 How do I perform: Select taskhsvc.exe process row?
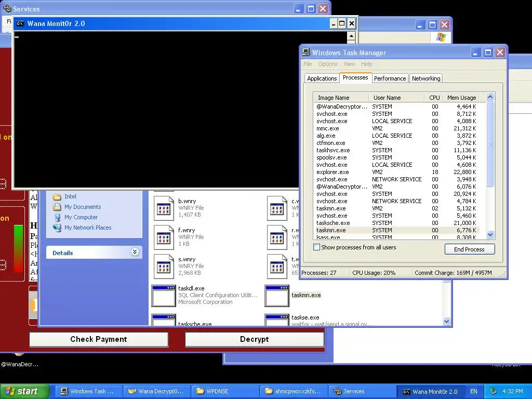(x=396, y=150)
